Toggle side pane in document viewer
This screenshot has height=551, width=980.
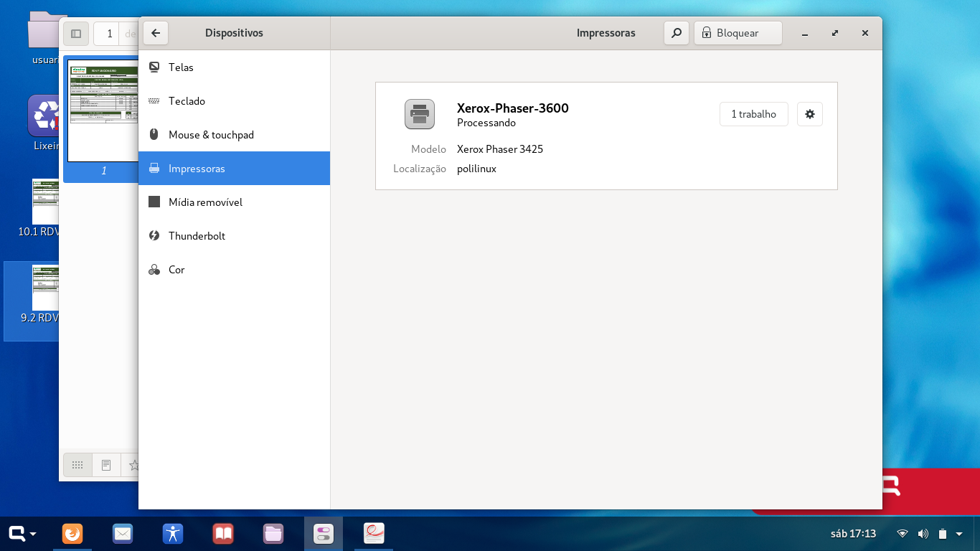76,33
